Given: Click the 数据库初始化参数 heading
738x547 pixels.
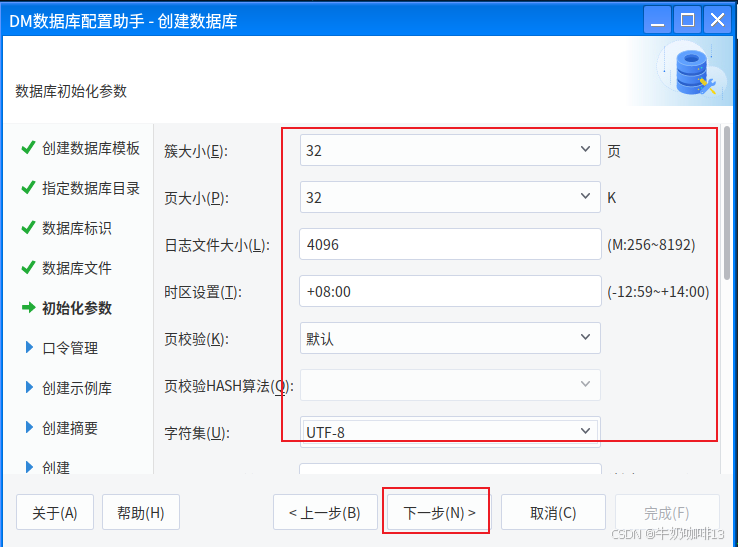Looking at the screenshot, I should (71, 91).
